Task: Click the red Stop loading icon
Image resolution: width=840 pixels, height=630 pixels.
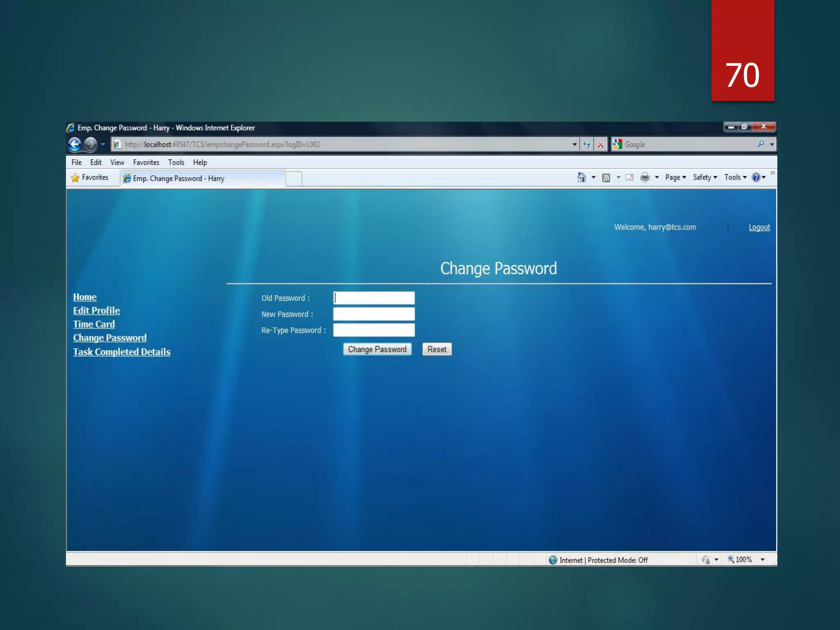Action: [600, 144]
